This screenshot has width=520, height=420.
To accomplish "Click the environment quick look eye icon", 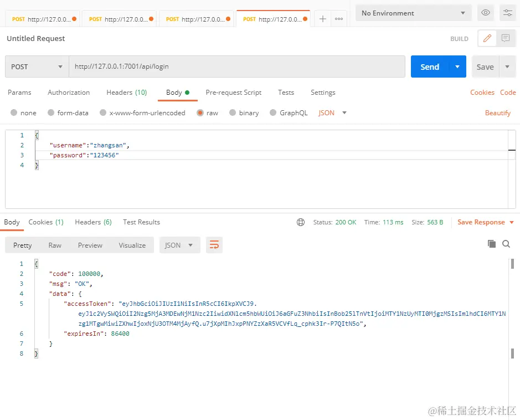I will tap(486, 13).
